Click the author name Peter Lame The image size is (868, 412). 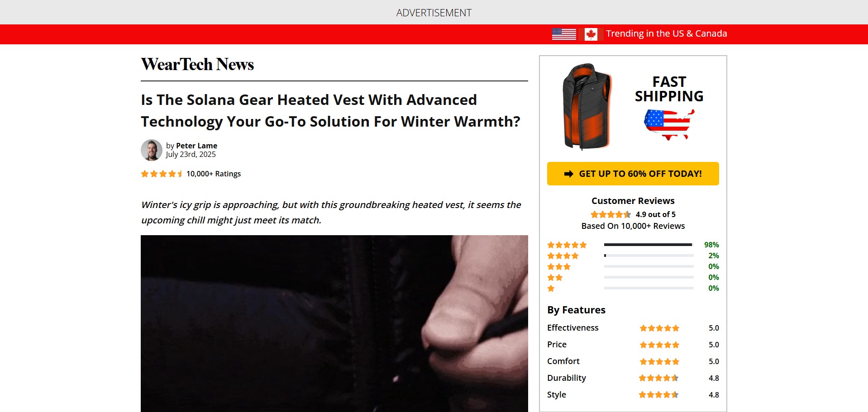[196, 146]
